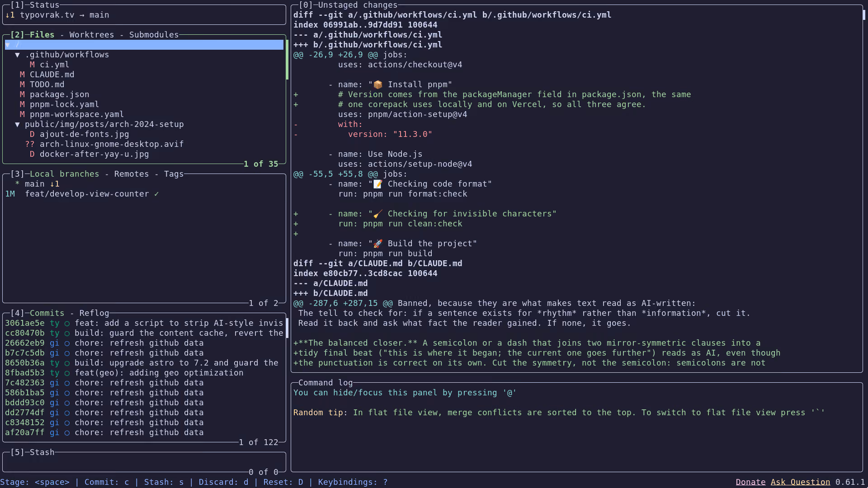Image resolution: width=868 pixels, height=488 pixels.
Task: Open the Local branches tab
Action: click(64, 174)
